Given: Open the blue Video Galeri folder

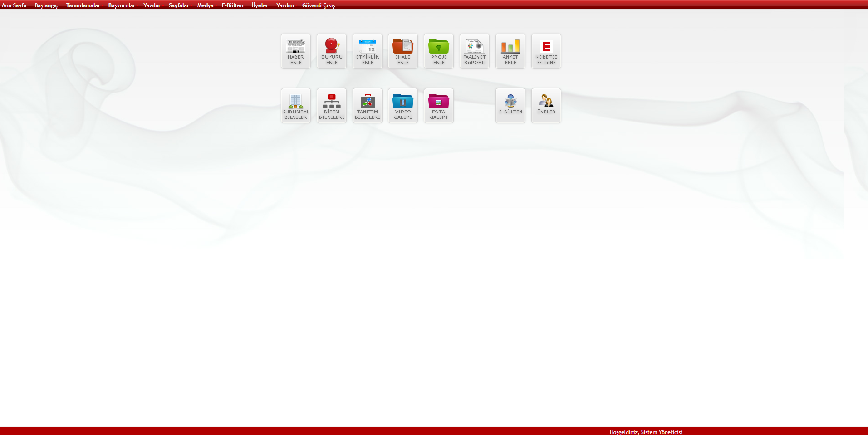Looking at the screenshot, I should pyautogui.click(x=402, y=105).
